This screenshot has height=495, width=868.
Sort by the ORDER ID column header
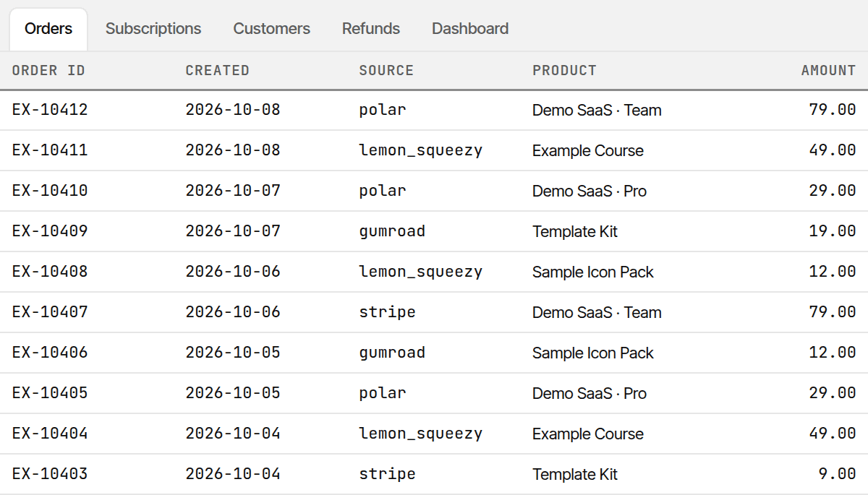(48, 70)
